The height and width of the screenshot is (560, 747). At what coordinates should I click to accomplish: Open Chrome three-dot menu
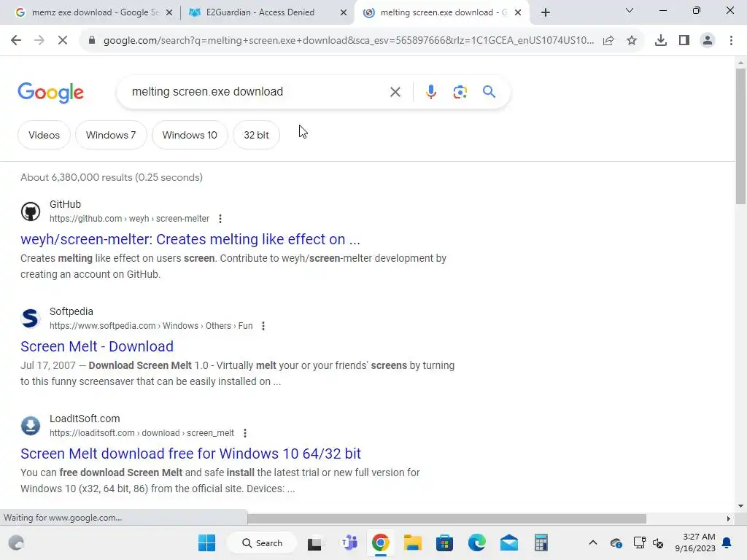pos(731,41)
